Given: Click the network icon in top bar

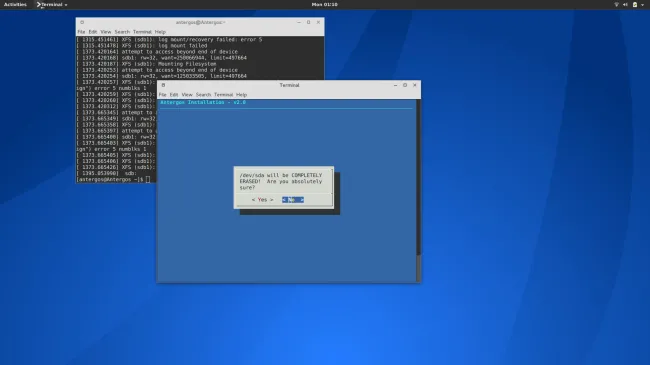Looking at the screenshot, I should pos(616,5).
